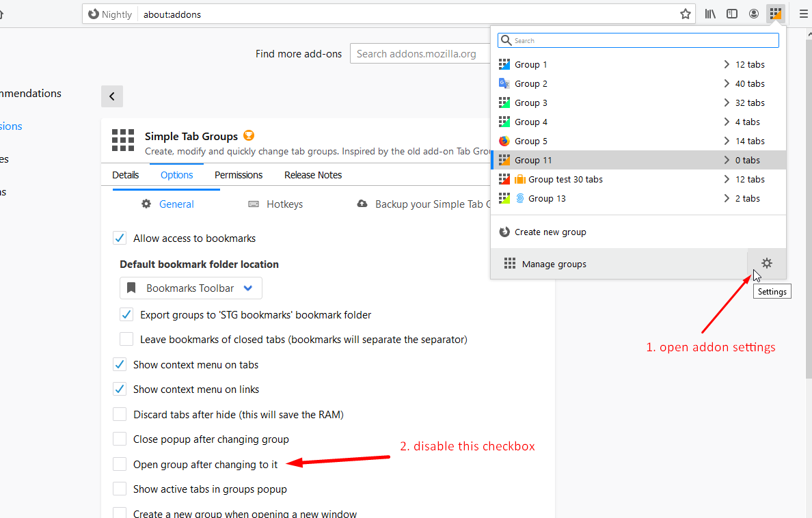
Task: Expand Group 4 chevron arrow
Action: 726,122
